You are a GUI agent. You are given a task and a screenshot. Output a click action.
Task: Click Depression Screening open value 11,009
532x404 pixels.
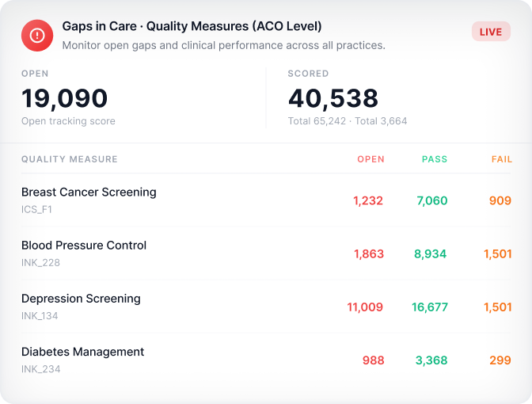pos(365,307)
